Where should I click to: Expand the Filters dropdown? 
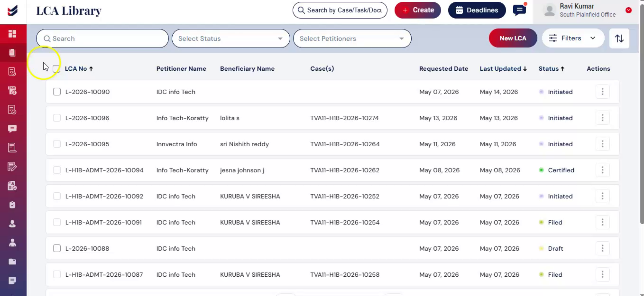[x=573, y=38]
